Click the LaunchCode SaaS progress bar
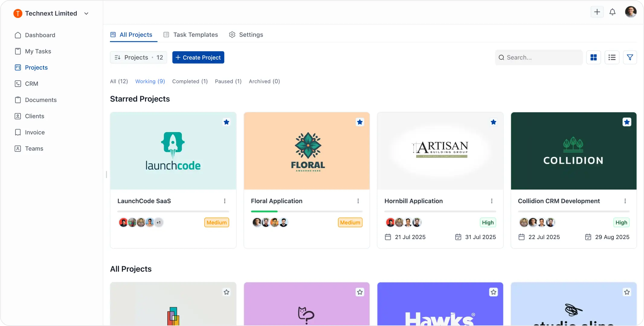The image size is (644, 326). [173, 211]
